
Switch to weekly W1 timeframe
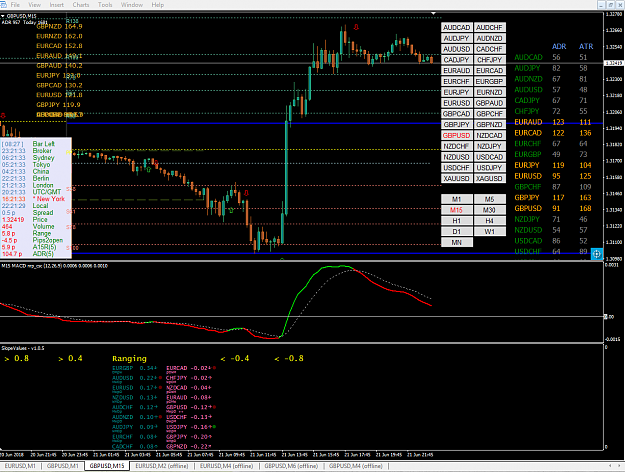coord(489,232)
